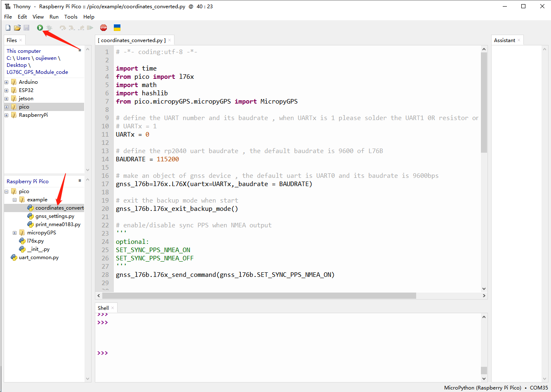Save the file with the disk icon
Screen dimensions: 551x392
26,28
